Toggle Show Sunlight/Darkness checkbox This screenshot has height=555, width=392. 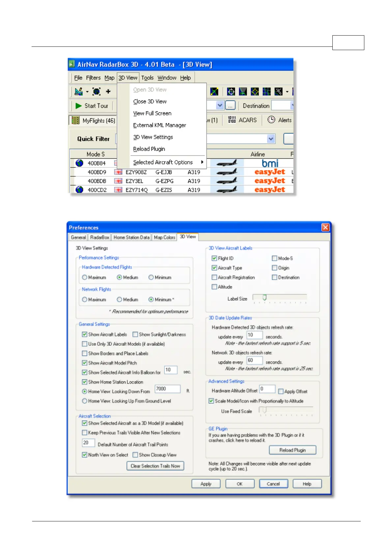(x=135, y=335)
